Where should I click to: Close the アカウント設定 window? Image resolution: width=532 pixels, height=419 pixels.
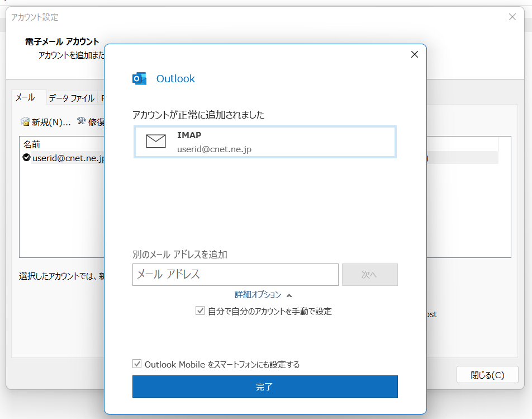pos(512,17)
